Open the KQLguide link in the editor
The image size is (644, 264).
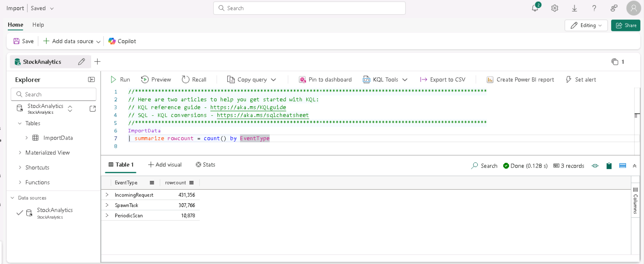[x=248, y=107]
